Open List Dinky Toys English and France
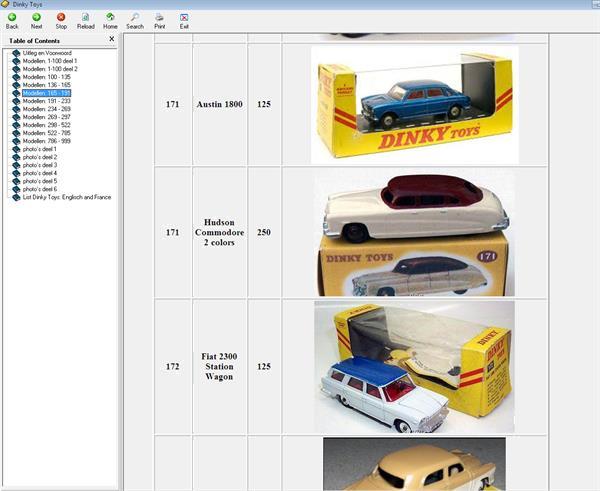 coord(67,197)
